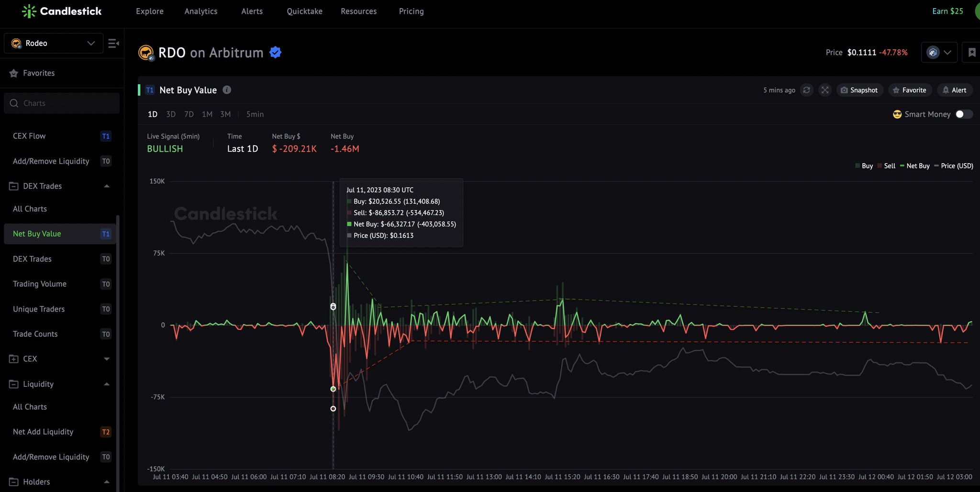Screen dimensions: 980x492
Task: Select the 1D time range tab
Action: 153,114
